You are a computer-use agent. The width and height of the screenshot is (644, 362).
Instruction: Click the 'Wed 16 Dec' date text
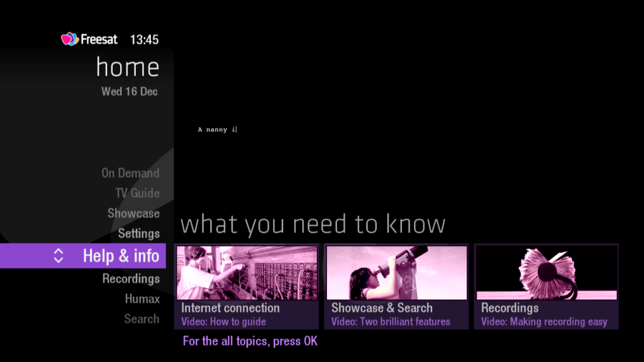pyautogui.click(x=130, y=92)
